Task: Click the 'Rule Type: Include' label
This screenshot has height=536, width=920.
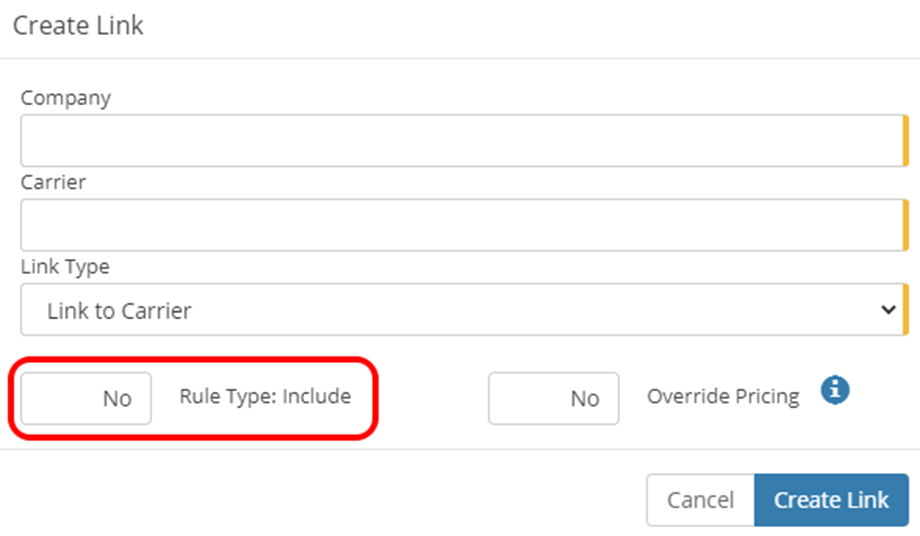Action: coord(265,396)
